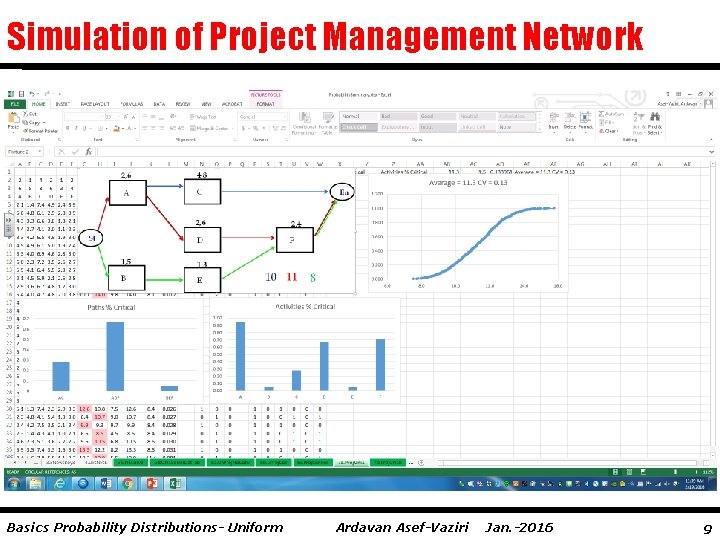
Task: Apply the Good cell style
Action: pos(437,117)
